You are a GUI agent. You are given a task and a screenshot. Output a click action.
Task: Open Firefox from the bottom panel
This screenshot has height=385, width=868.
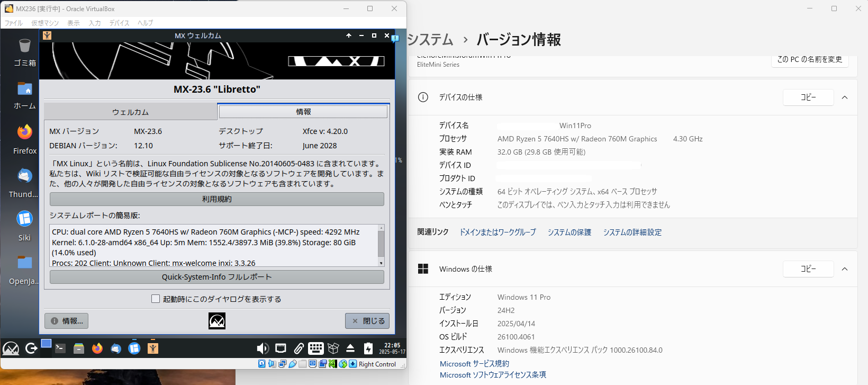tap(97, 348)
